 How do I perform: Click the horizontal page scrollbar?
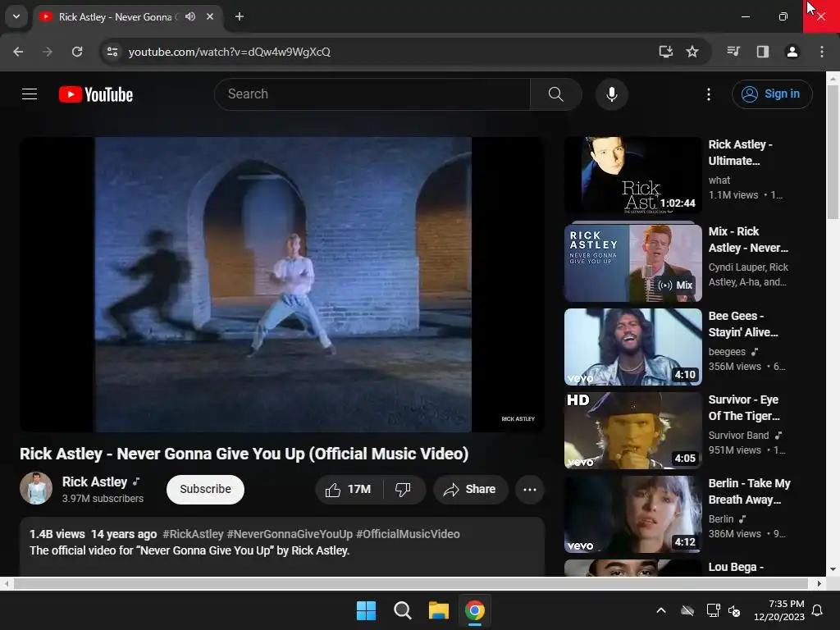tap(410, 583)
